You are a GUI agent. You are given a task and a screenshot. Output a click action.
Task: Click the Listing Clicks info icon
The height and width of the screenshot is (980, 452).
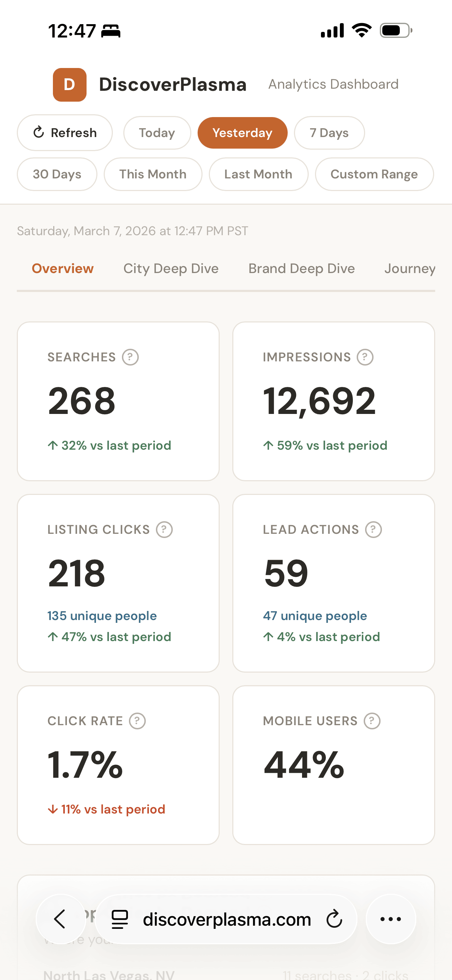[x=164, y=530]
